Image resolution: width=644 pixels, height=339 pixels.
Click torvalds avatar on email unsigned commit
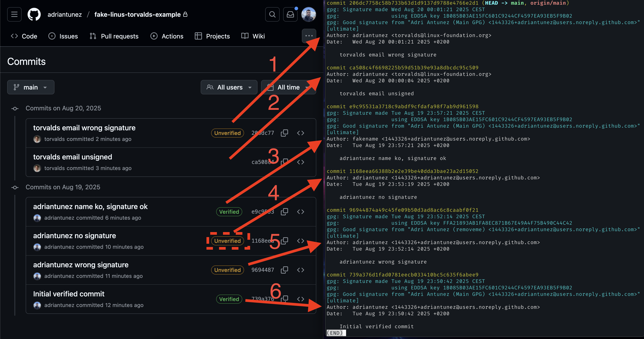click(37, 168)
